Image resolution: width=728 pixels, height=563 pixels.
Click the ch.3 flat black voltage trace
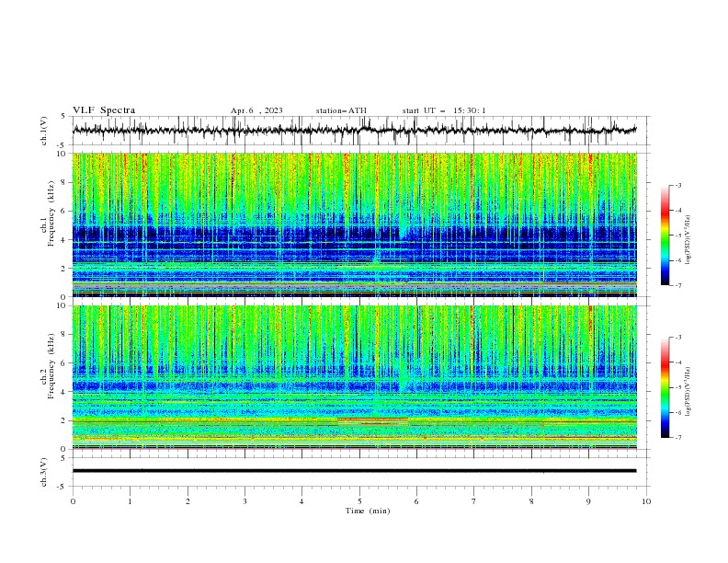coord(354,471)
